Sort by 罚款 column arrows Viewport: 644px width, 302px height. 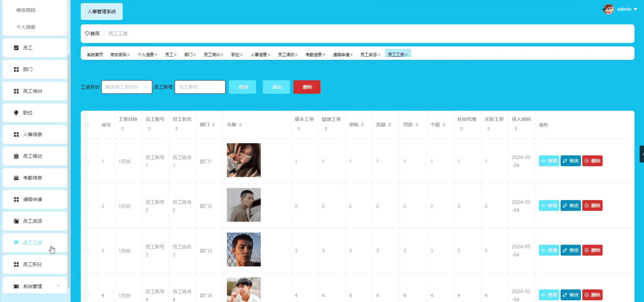417,125
